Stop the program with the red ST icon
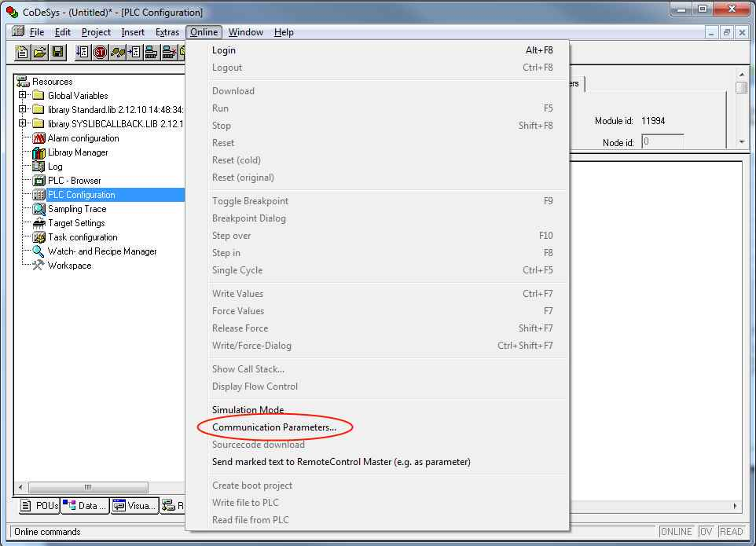Image resolution: width=756 pixels, height=546 pixels. point(100,52)
